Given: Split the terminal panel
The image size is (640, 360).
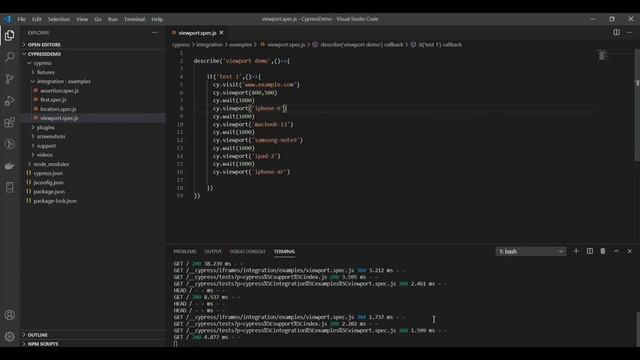Looking at the screenshot, I should tap(590, 251).
